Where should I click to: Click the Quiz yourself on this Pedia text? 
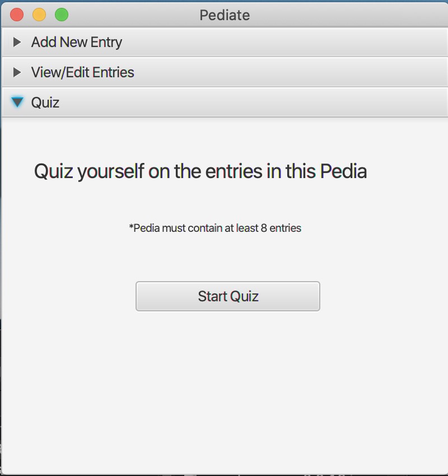pyautogui.click(x=200, y=171)
